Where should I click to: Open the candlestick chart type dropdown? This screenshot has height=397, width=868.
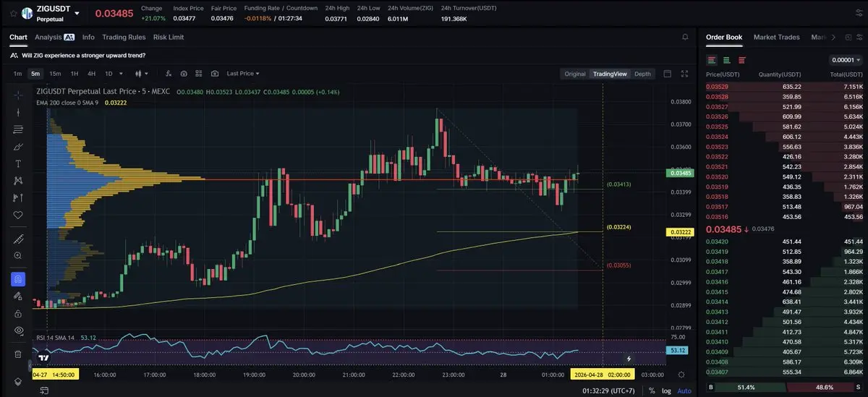tap(142, 74)
